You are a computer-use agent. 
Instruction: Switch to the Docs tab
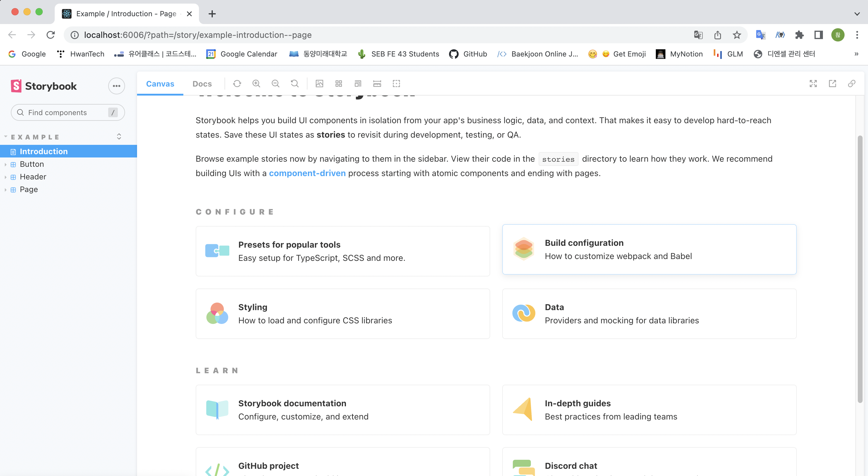(202, 84)
